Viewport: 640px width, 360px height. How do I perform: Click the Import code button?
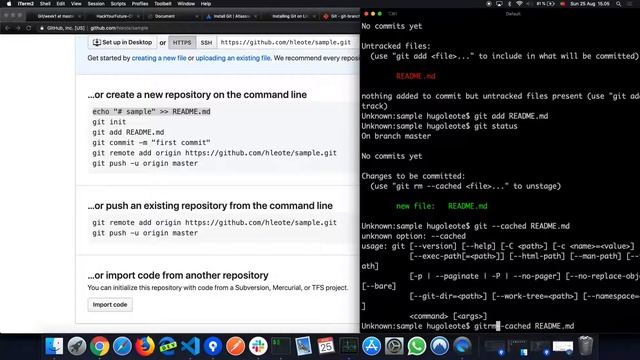[x=110, y=304]
